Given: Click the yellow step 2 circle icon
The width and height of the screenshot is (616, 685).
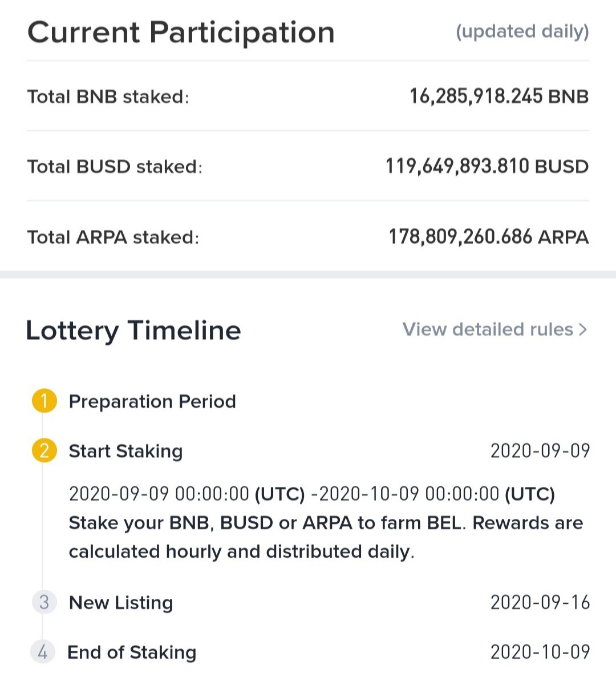Looking at the screenshot, I should coord(44,450).
